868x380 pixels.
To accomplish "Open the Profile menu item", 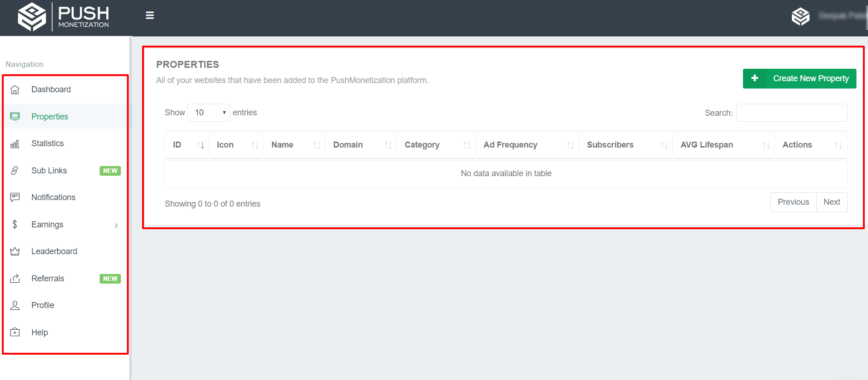I will click(43, 305).
